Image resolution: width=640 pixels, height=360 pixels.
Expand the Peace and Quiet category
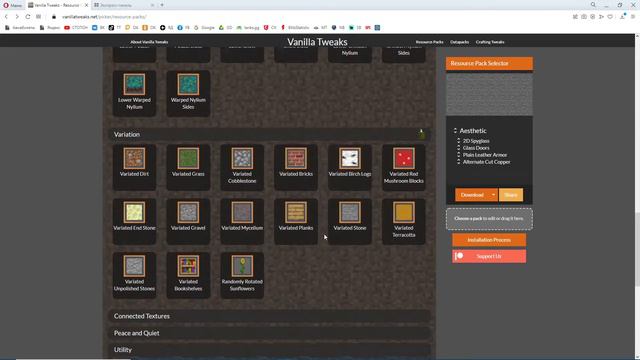coord(269,333)
